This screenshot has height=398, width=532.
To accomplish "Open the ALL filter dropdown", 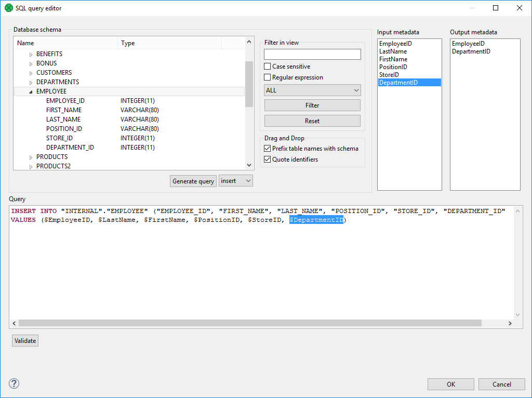I will pyautogui.click(x=357, y=90).
